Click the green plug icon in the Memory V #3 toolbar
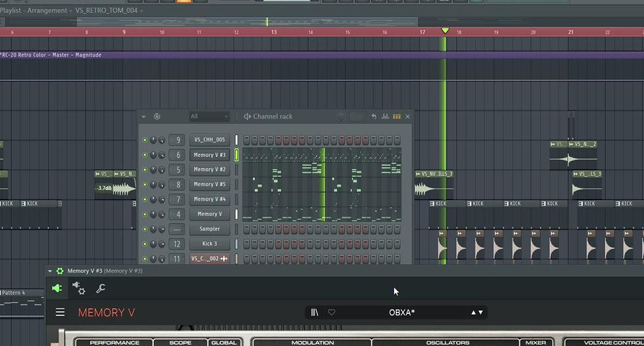The width and height of the screenshot is (644, 346). tap(57, 288)
